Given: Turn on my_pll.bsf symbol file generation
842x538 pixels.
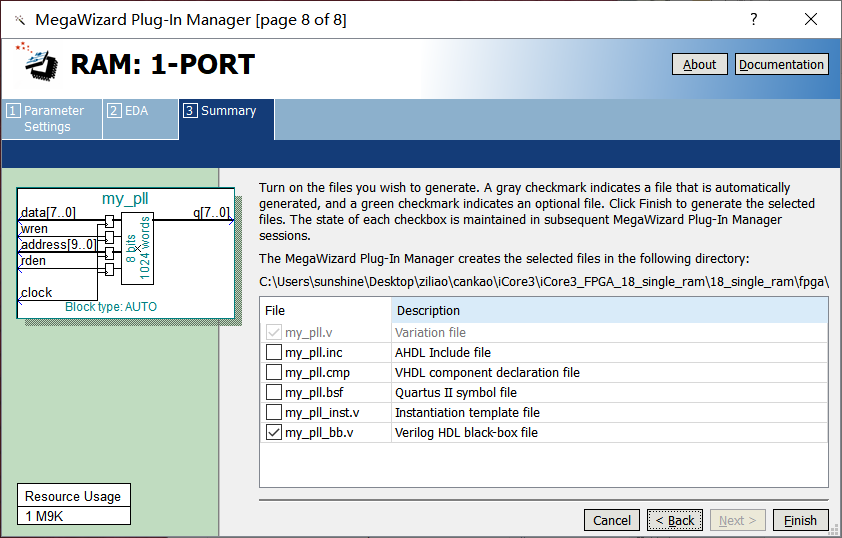Looking at the screenshot, I should [274, 393].
